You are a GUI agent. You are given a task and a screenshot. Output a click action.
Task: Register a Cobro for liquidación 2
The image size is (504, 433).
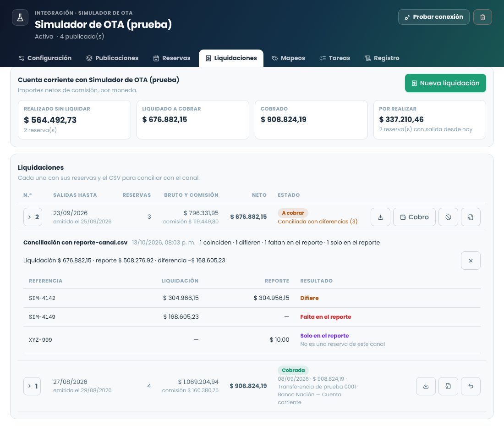[x=414, y=217]
